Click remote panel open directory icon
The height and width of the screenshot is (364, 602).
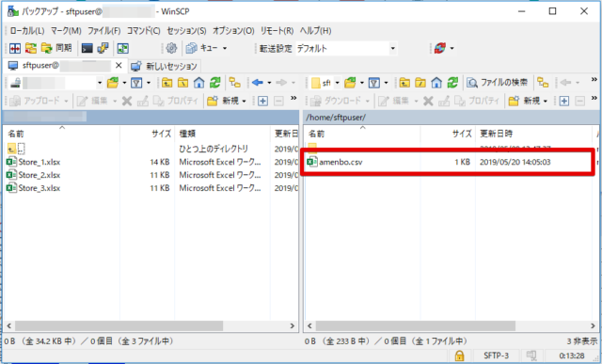coord(350,83)
